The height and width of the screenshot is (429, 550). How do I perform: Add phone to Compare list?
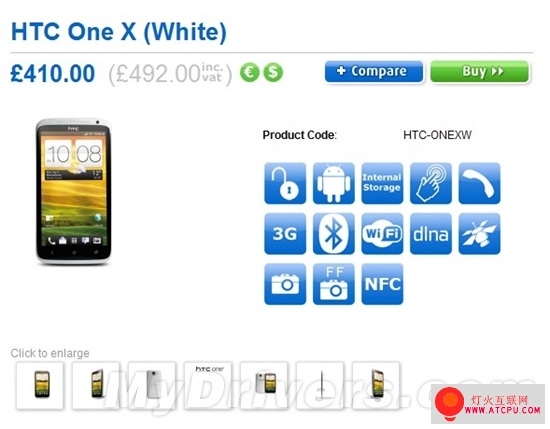374,72
